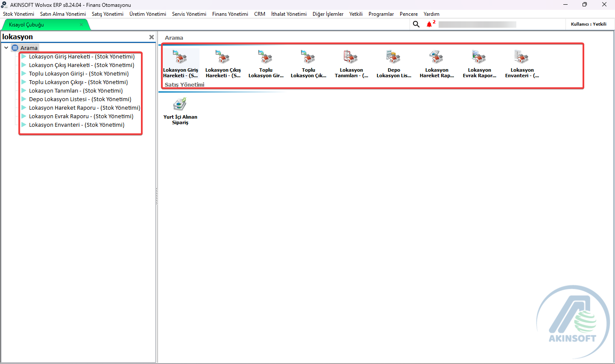615x364 pixels.
Task: Open the Üretim Yönetimi menu
Action: pyautogui.click(x=148, y=14)
